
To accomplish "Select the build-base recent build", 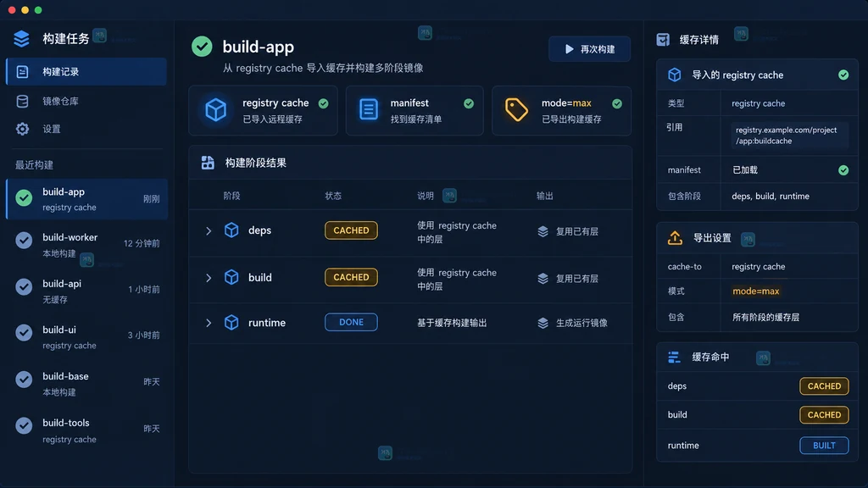I will (x=87, y=384).
